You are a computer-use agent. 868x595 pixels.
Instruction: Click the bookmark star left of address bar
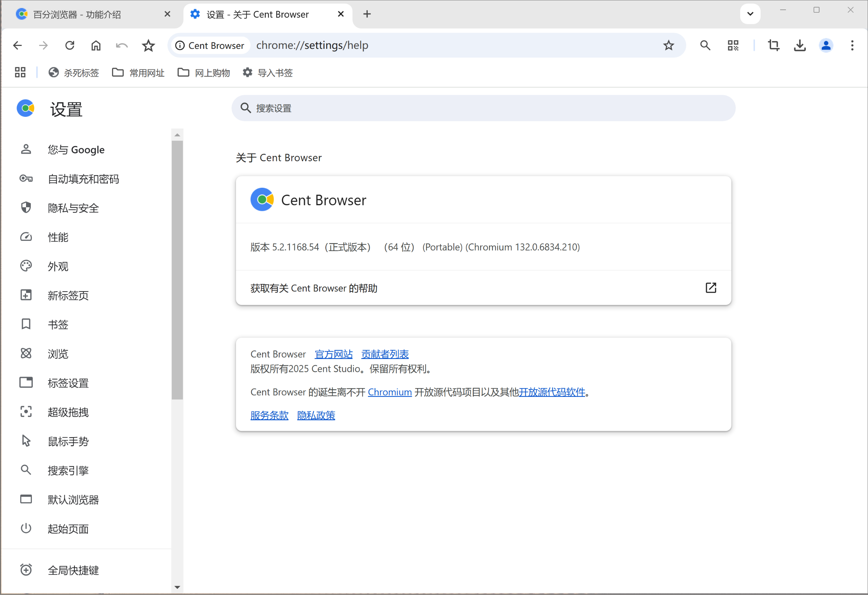coord(148,46)
